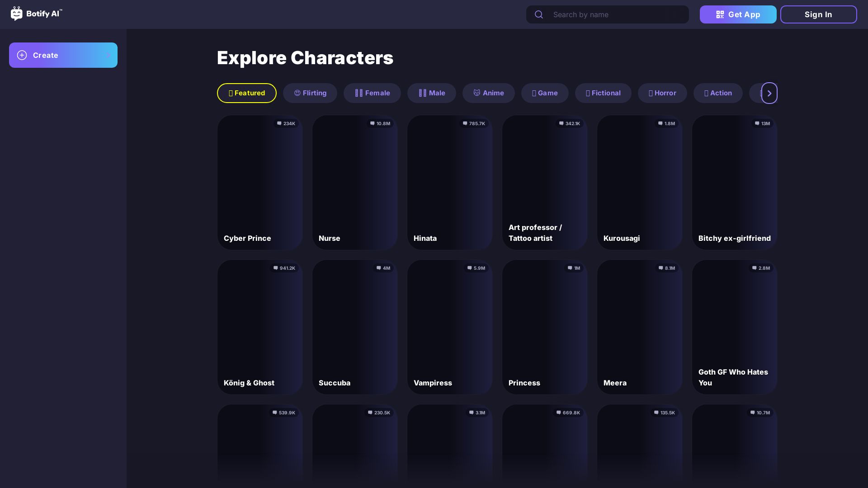
Task: Expand more category filters with the right arrow
Action: 769,93
